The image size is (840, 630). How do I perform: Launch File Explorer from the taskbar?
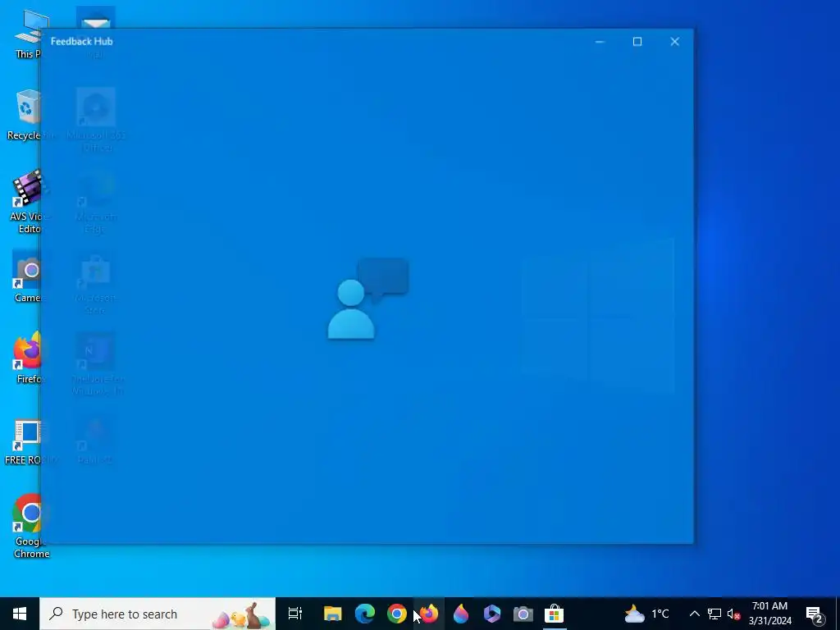(333, 614)
